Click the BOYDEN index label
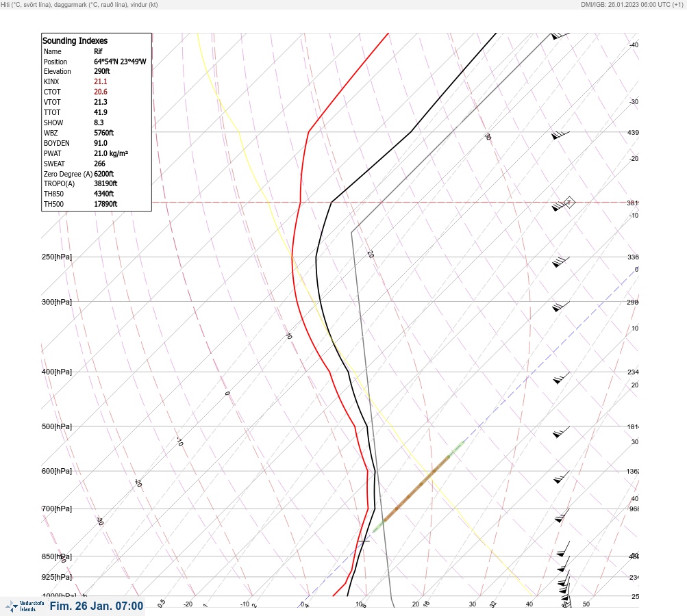 click(x=57, y=143)
